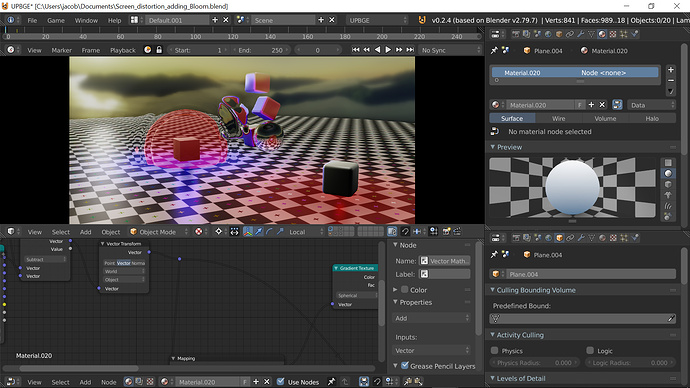Toggle Use Nodes checkbox
Image resolution: width=690 pixels, height=388 pixels.
click(280, 381)
